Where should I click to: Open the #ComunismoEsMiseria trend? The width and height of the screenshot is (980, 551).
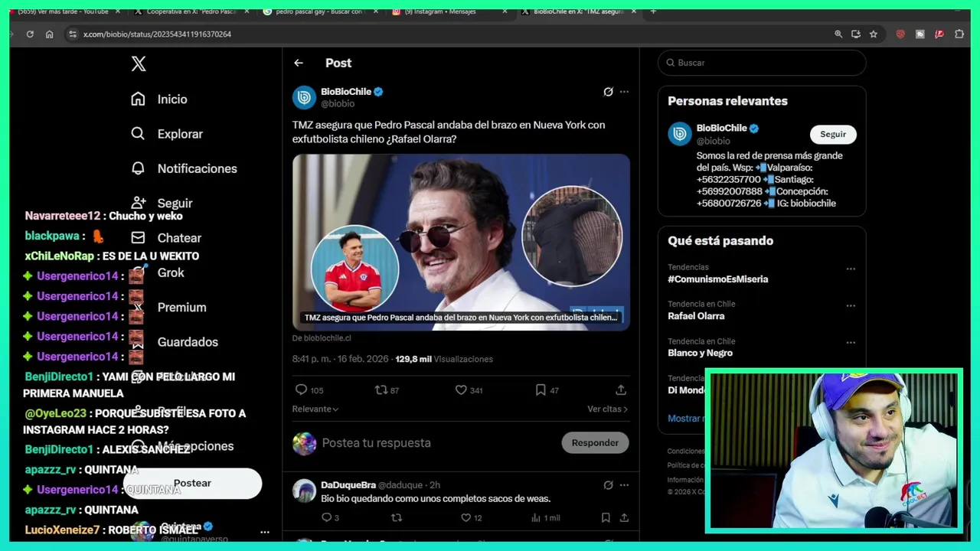tap(717, 279)
